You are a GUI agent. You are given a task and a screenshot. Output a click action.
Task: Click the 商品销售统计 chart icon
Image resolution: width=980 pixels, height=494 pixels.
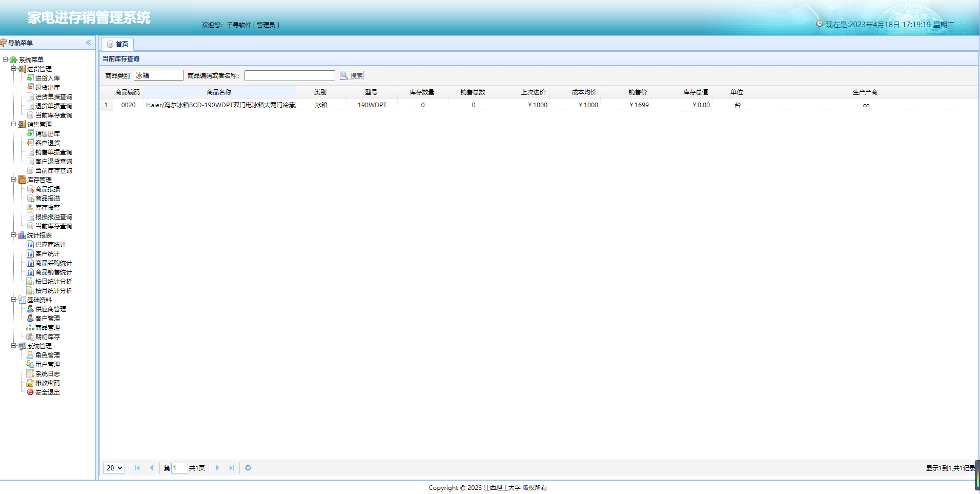[30, 272]
